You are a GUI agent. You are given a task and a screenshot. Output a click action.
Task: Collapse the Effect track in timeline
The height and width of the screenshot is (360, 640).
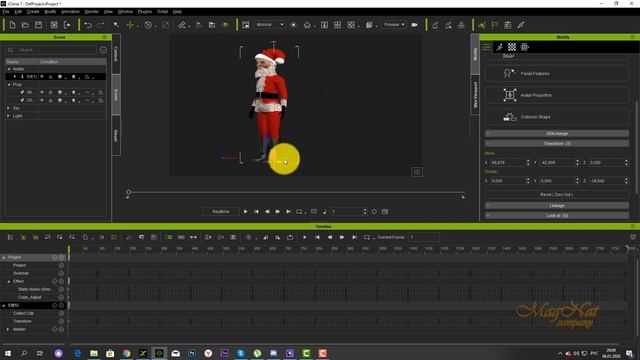(x=9, y=281)
